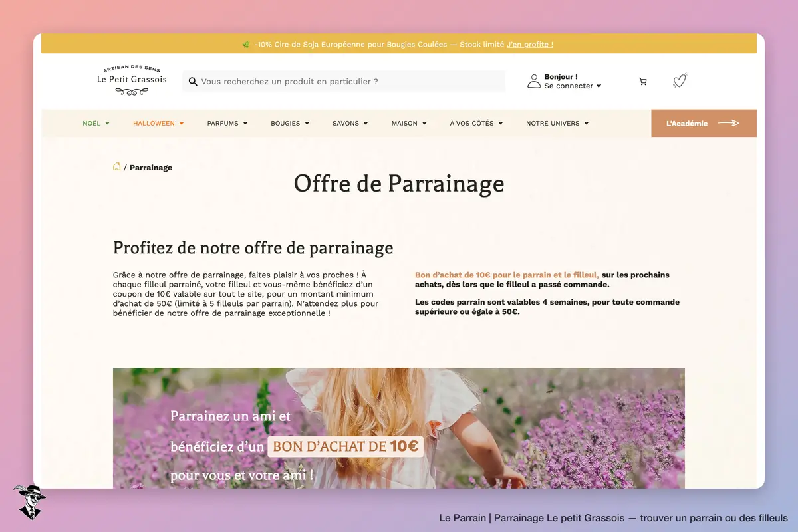Open the wishlist heart icon
This screenshot has width=798, height=532.
pos(680,80)
